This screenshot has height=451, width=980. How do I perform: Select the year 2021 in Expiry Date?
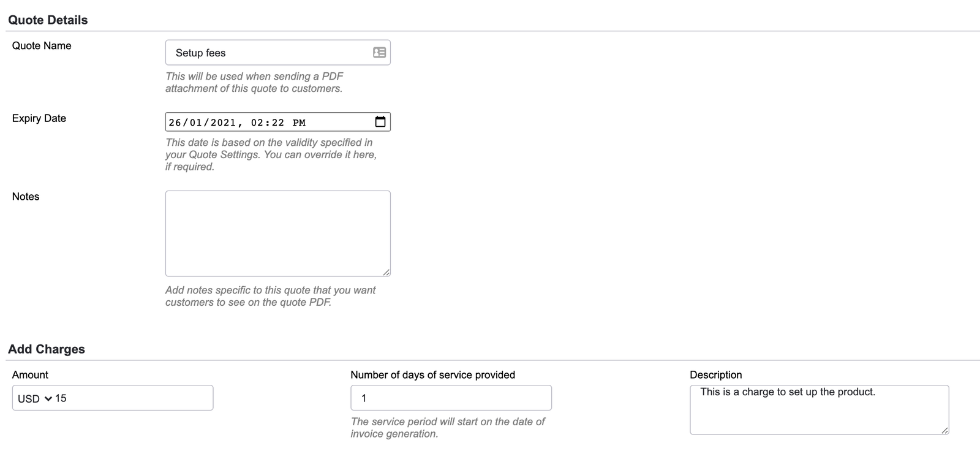click(223, 123)
